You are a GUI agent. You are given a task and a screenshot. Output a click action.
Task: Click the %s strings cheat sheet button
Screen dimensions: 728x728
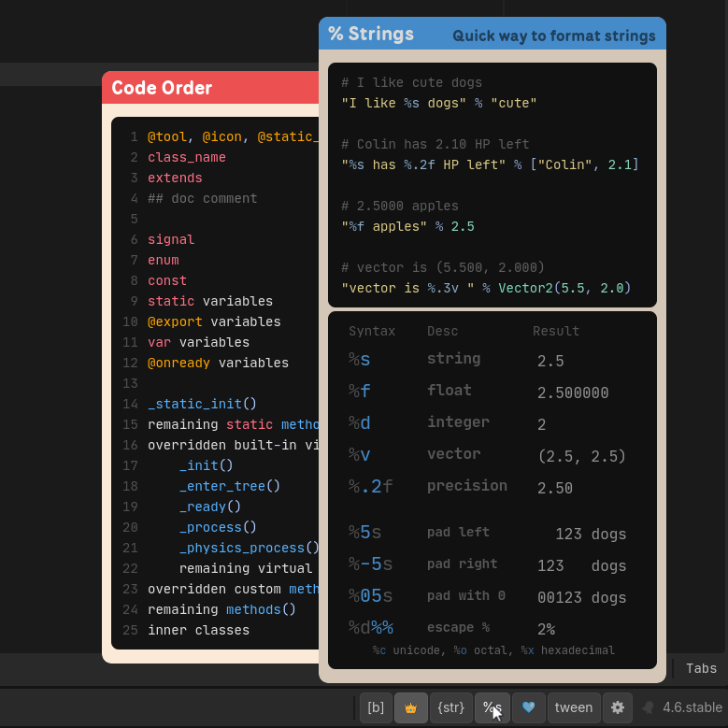tap(492, 707)
